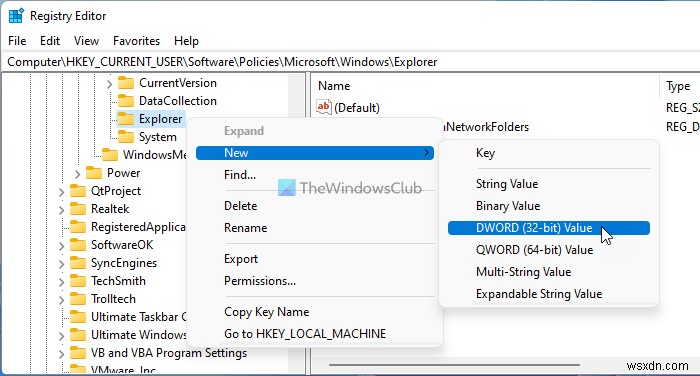Screen dimensions: 700x376
Task: Click the (Default) string value icon
Action: tap(323, 107)
